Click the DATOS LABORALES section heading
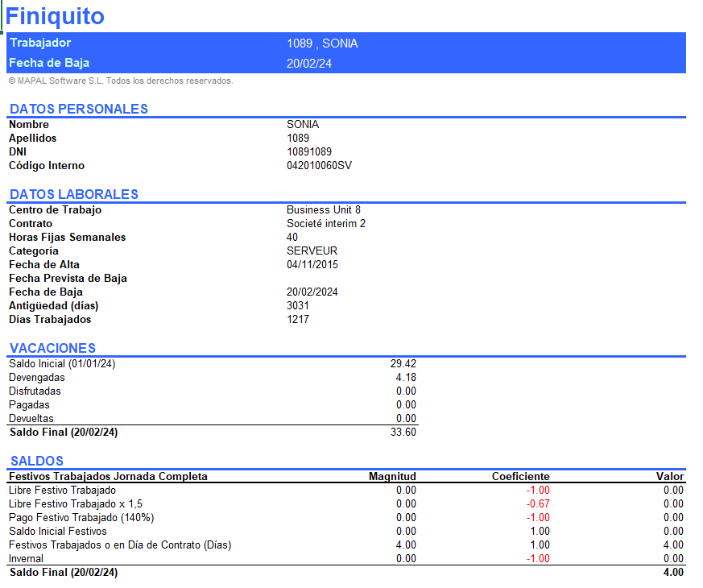703x588 pixels. (x=74, y=194)
